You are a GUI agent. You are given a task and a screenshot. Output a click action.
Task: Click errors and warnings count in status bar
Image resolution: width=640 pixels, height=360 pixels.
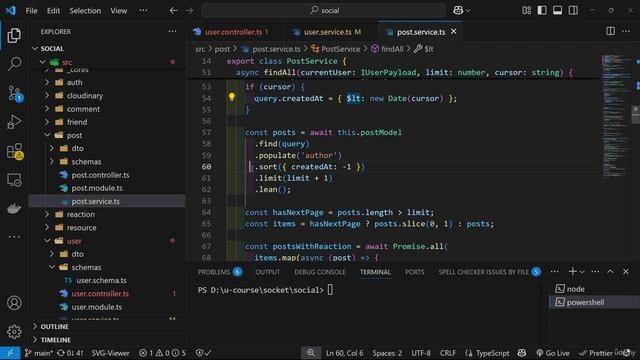coord(162,353)
